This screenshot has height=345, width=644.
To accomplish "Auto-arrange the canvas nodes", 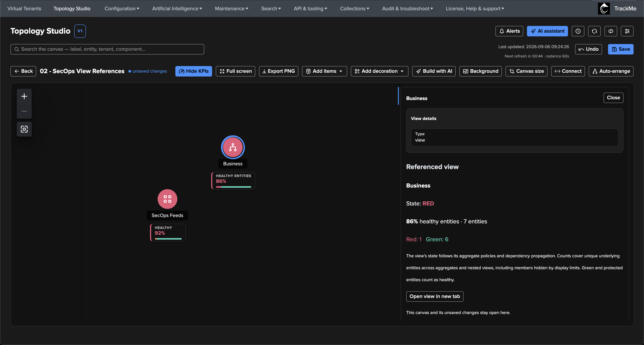I will (x=611, y=71).
